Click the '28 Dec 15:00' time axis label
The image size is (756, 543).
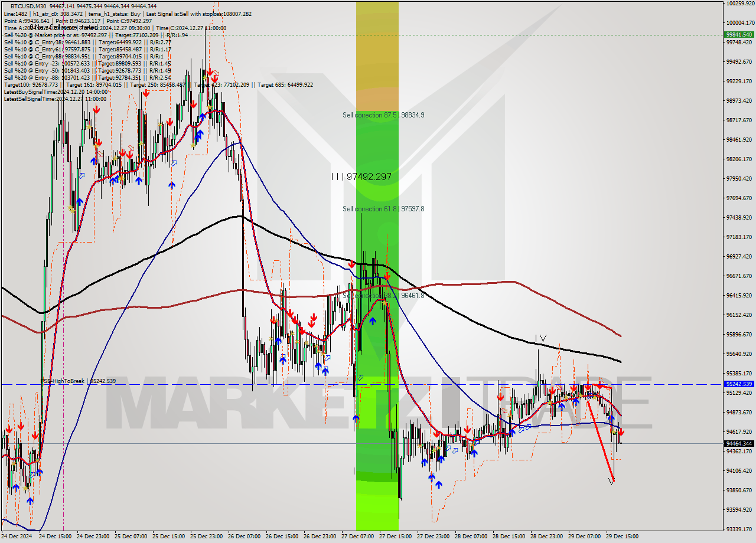click(x=509, y=537)
